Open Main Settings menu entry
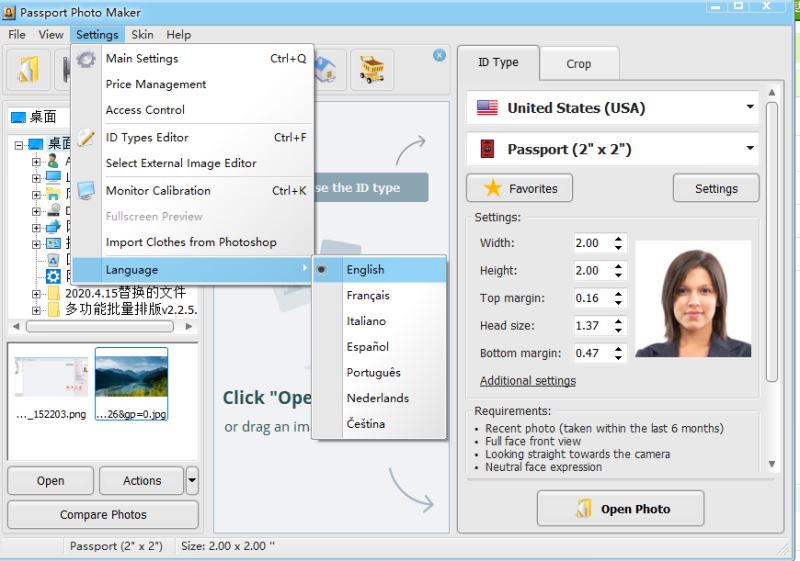 [192, 59]
